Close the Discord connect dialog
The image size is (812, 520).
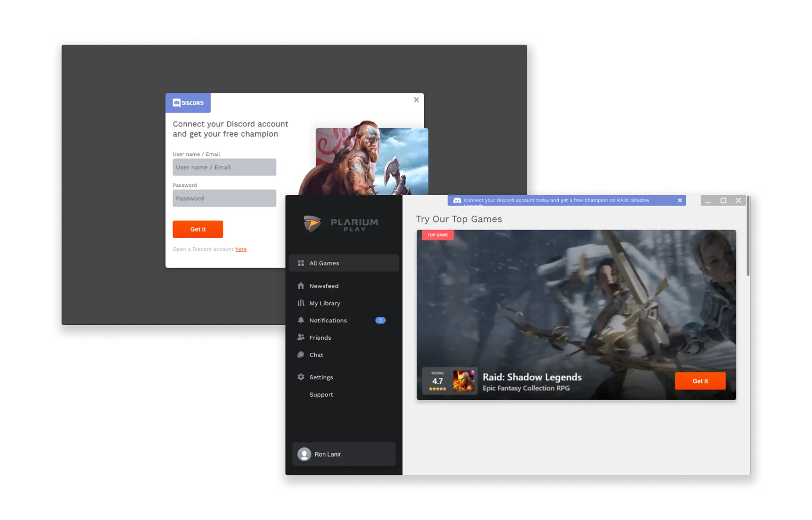click(417, 100)
